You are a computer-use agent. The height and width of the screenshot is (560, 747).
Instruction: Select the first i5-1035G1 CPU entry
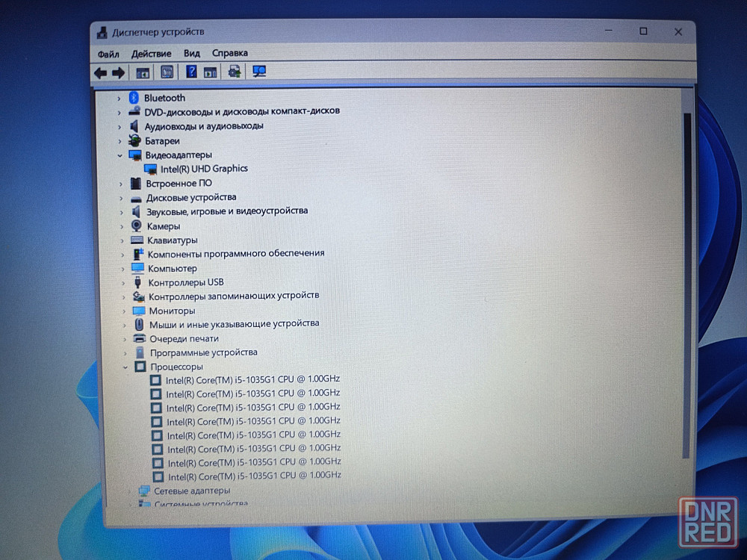pyautogui.click(x=252, y=379)
